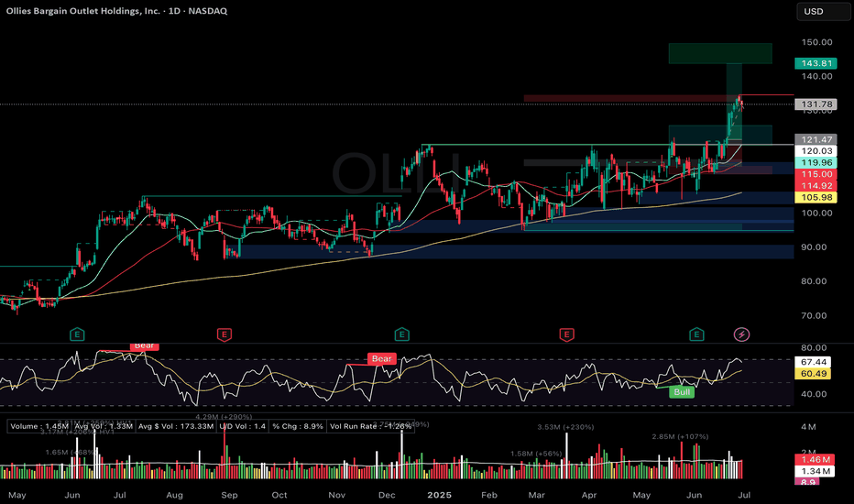
Task: Click the Oct label on the time axis
Action: pyautogui.click(x=279, y=495)
